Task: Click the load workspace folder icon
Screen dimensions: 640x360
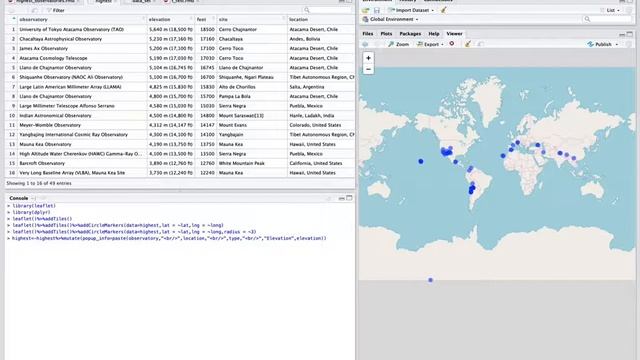Action: point(365,10)
